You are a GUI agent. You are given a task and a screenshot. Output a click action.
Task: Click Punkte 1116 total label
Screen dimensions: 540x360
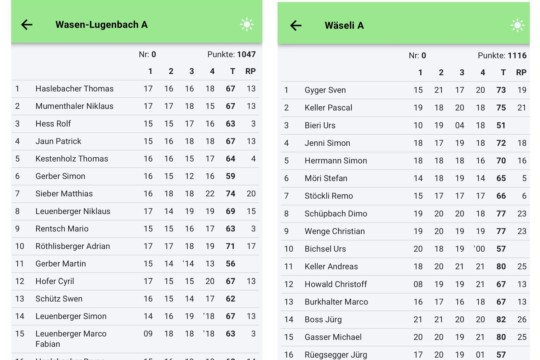point(502,55)
